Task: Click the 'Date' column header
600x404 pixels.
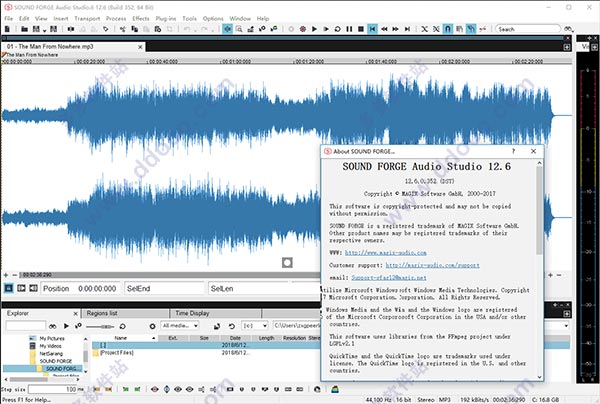Action: pyautogui.click(x=235, y=338)
